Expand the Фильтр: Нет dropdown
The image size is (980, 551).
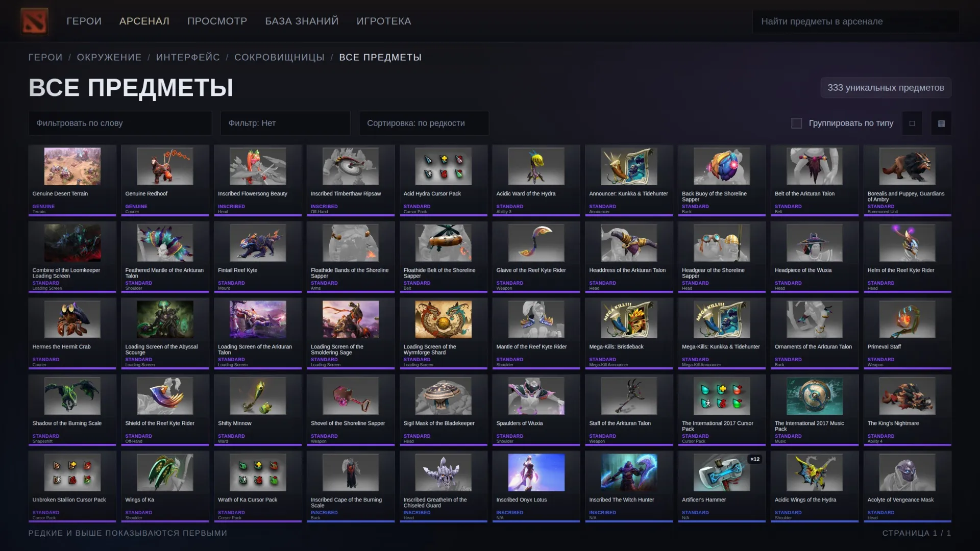click(285, 123)
